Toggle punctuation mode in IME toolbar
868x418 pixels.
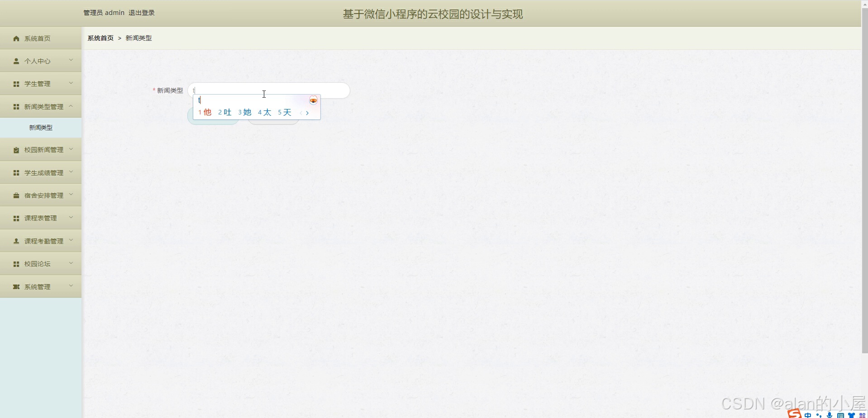click(819, 415)
